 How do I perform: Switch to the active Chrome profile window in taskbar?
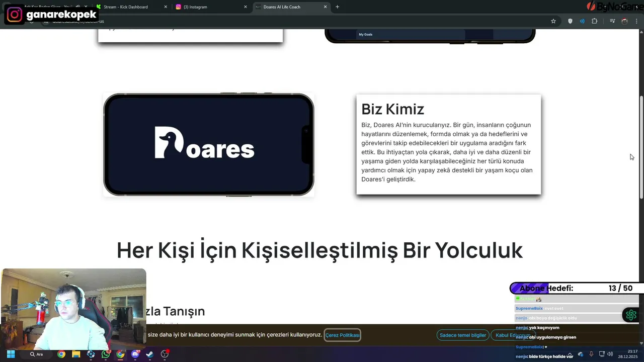coord(120,354)
